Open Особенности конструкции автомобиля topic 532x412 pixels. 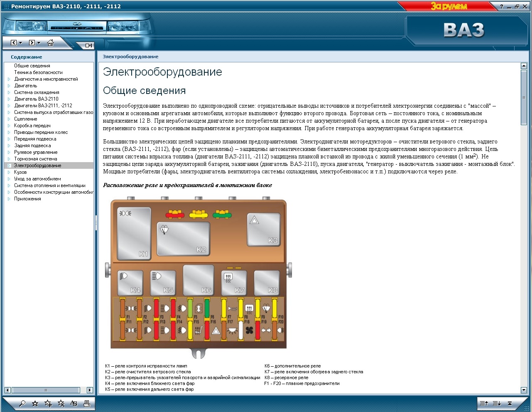54,192
